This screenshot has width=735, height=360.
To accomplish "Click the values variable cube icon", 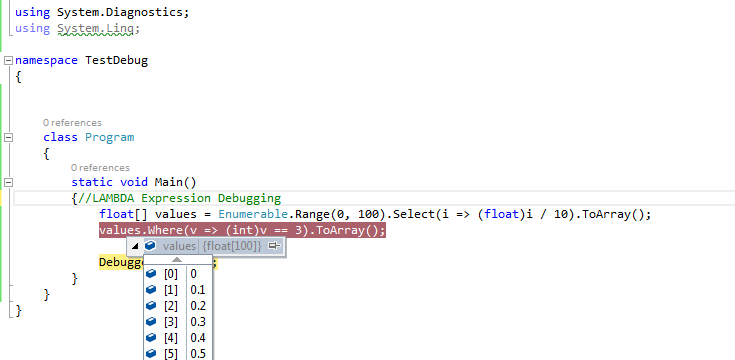I will pyautogui.click(x=150, y=245).
